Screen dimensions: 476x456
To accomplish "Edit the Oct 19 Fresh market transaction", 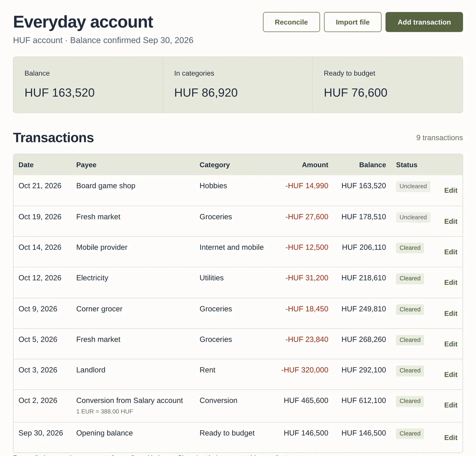I will tap(451, 222).
